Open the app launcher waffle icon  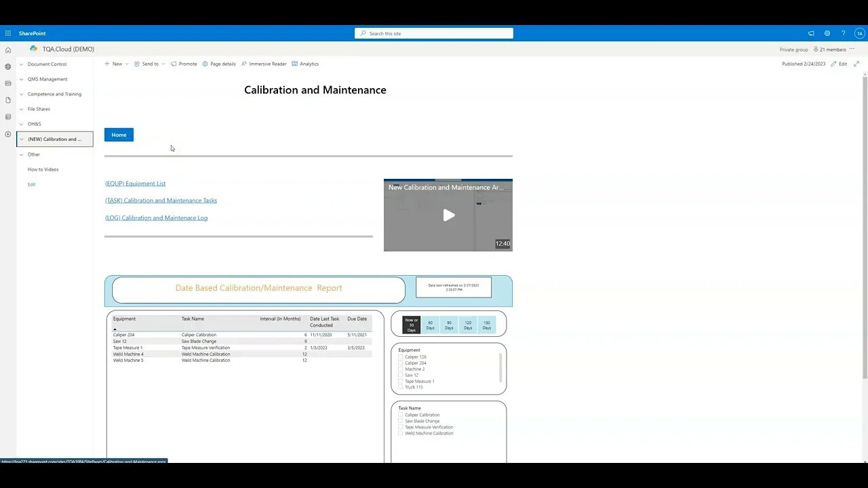8,33
